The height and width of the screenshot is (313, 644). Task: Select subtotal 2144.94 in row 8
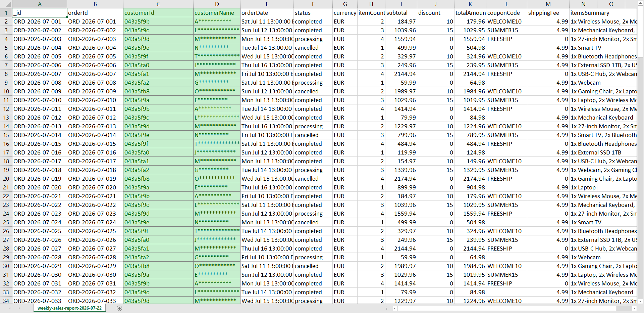[x=401, y=74]
